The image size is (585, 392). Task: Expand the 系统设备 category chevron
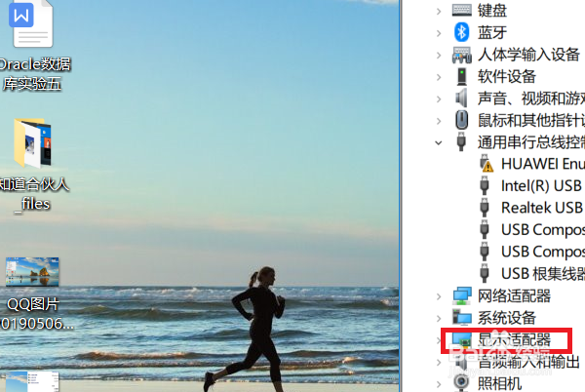tap(439, 319)
